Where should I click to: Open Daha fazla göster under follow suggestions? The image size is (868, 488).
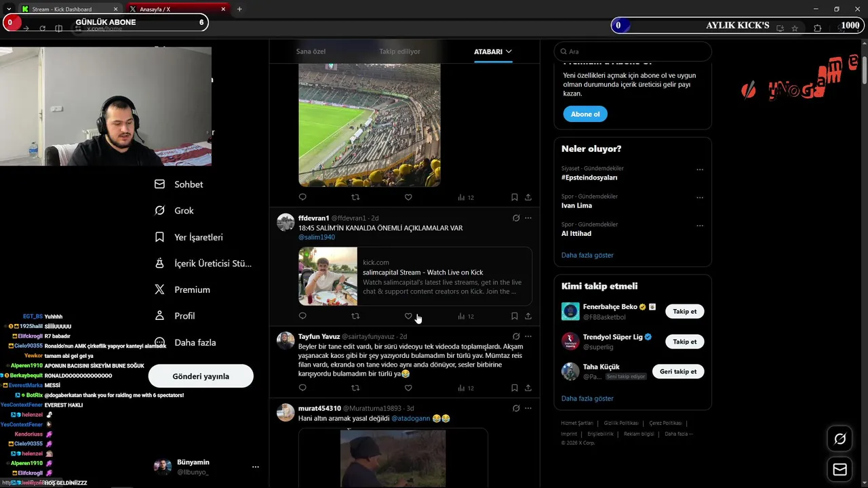click(587, 399)
